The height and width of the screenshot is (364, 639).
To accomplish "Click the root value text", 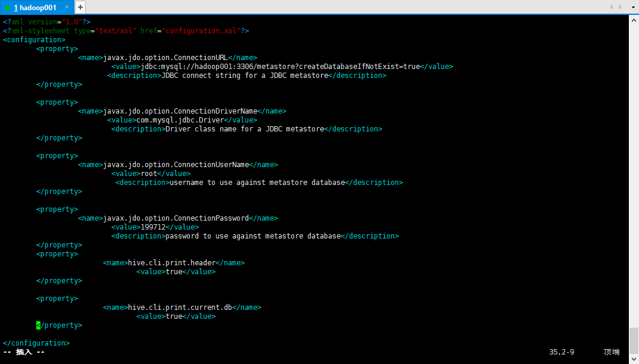I will click(149, 174).
